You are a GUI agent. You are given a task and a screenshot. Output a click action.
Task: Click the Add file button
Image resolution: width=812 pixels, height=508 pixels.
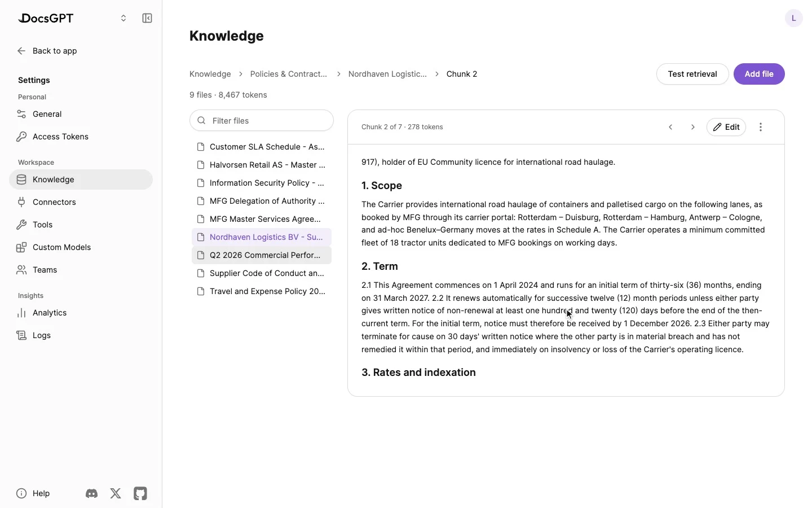tap(759, 74)
